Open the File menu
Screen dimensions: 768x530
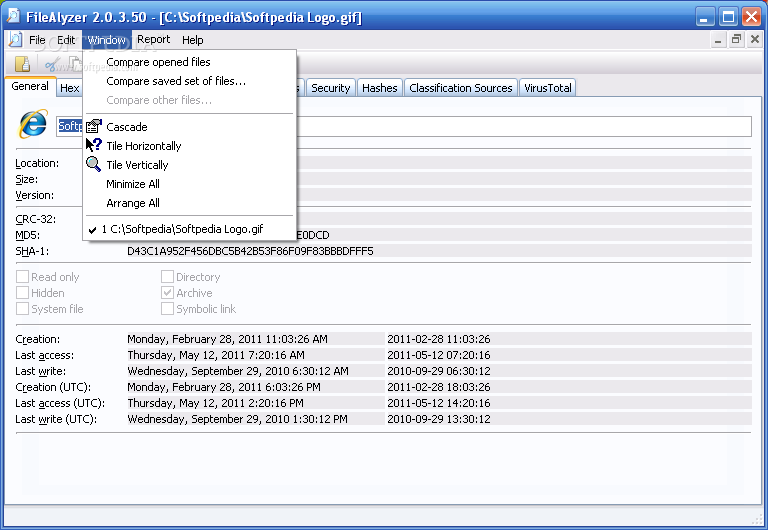click(37, 40)
